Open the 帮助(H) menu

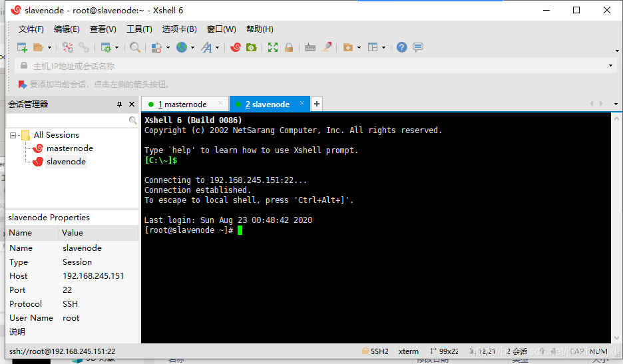coord(260,29)
